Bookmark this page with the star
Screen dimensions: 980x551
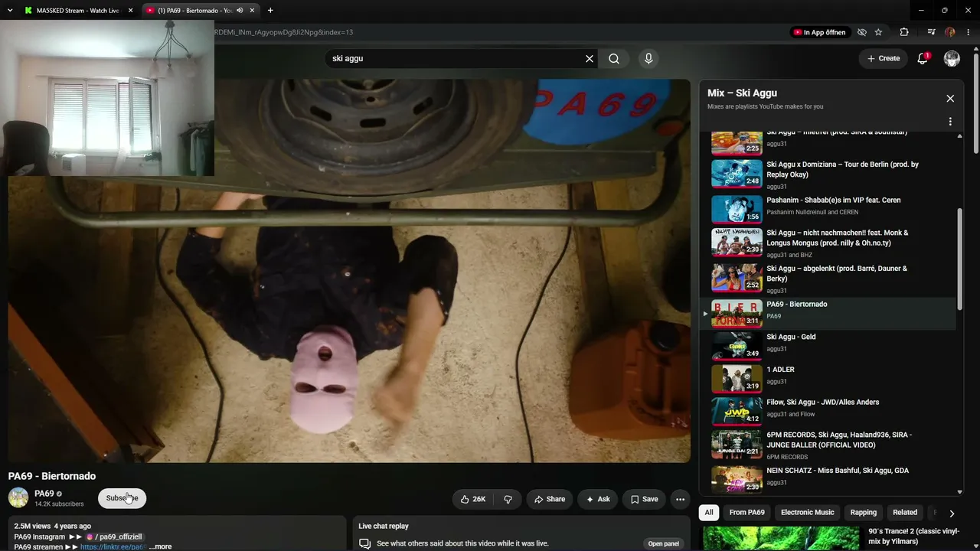click(878, 32)
